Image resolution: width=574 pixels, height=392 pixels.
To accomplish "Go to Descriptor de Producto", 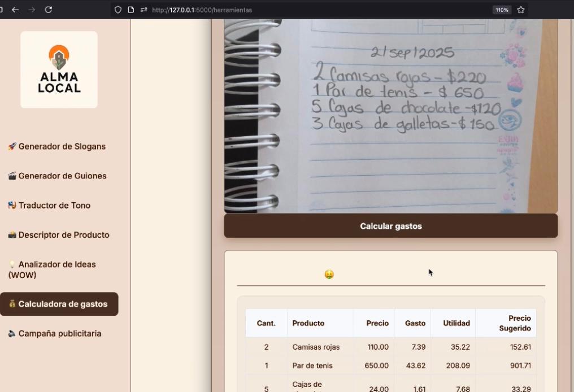I will click(x=59, y=235).
